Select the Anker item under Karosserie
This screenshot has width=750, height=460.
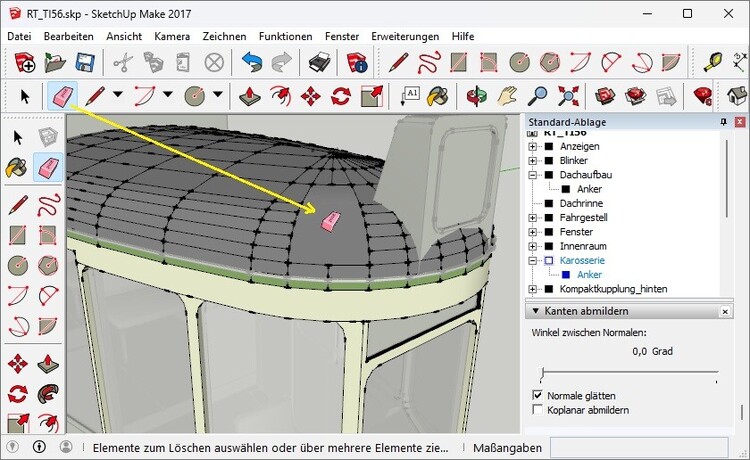[x=589, y=274]
